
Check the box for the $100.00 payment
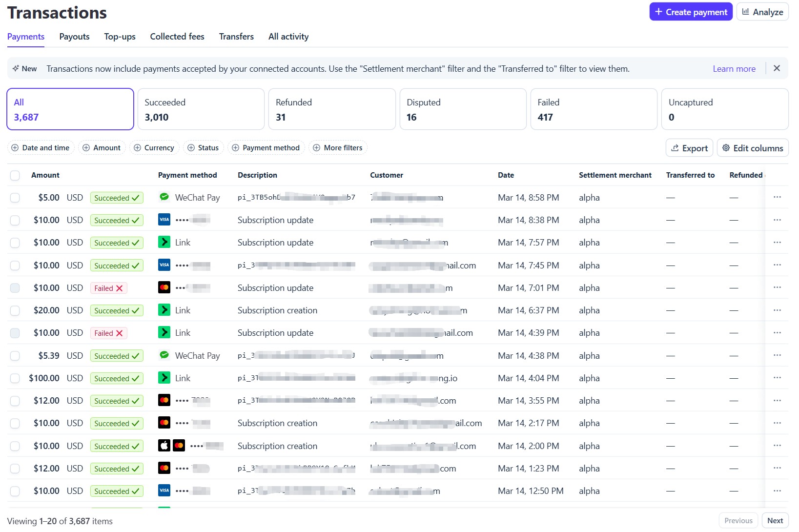pos(15,378)
